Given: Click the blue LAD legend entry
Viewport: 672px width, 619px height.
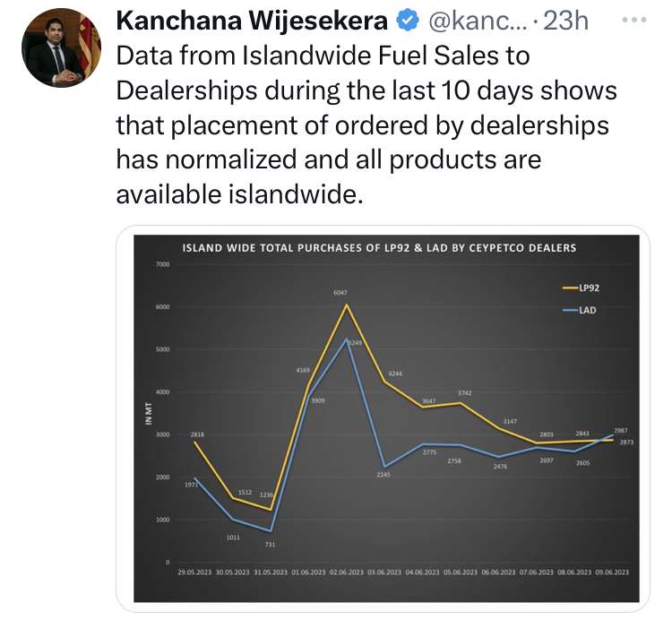Looking at the screenshot, I should pos(580,310).
